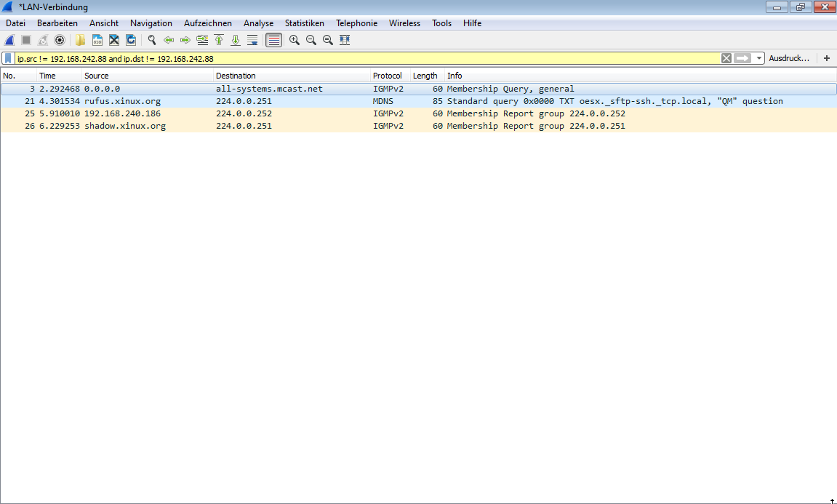
Task: Open the Statistiken menu
Action: [304, 23]
